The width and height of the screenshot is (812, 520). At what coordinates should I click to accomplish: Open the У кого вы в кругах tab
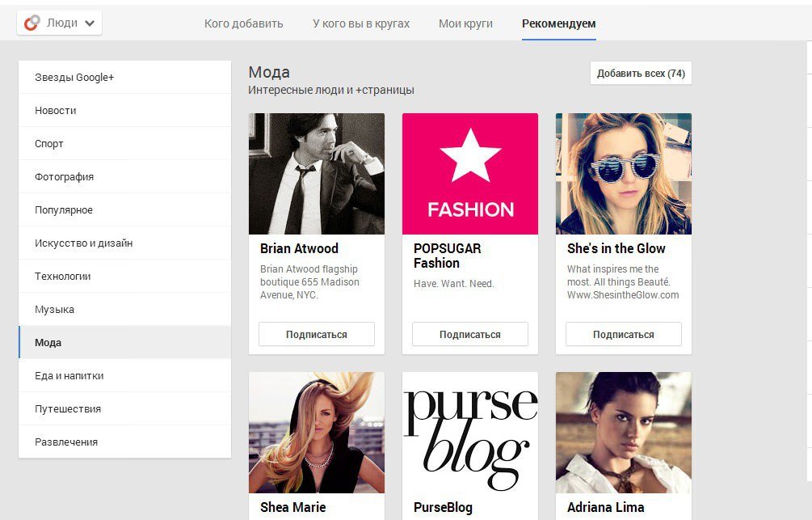[x=361, y=23]
